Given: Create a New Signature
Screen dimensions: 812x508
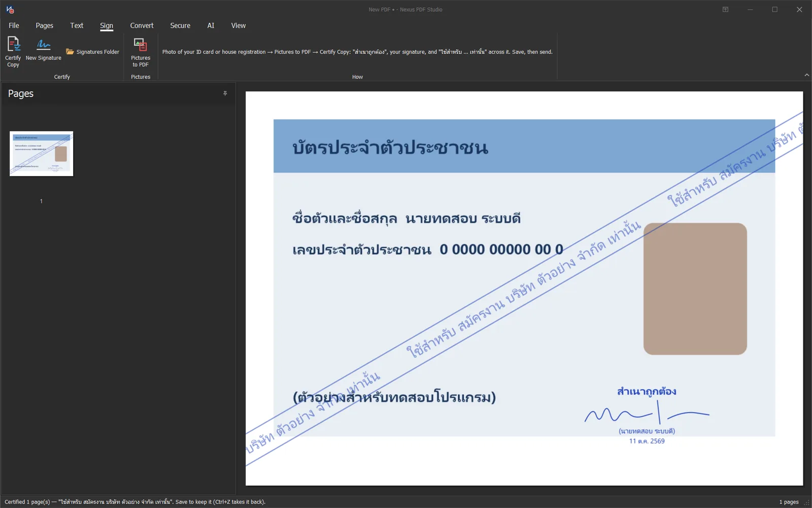Looking at the screenshot, I should pyautogui.click(x=44, y=50).
